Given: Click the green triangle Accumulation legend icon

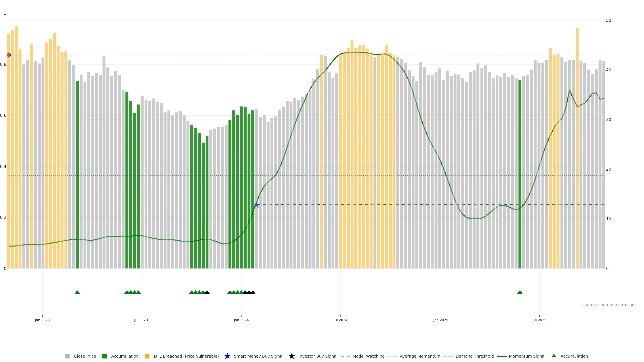Looking at the screenshot, I should point(554,356).
